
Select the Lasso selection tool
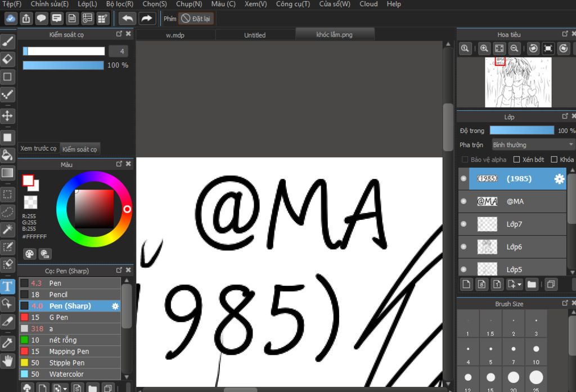click(x=8, y=212)
